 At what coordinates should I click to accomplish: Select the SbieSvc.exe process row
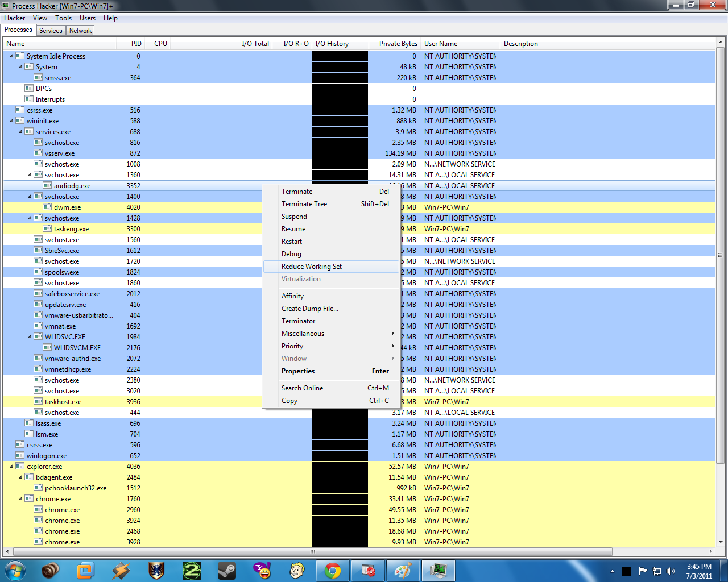359,251
